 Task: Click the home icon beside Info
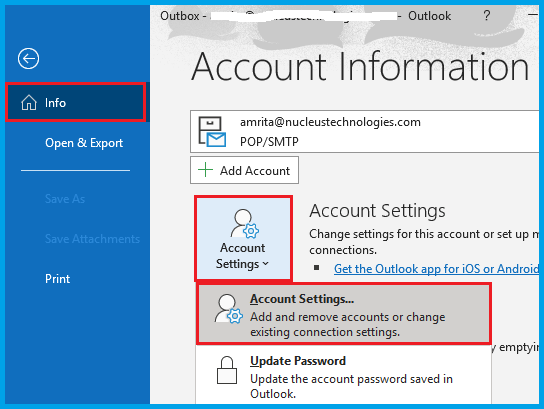29,103
